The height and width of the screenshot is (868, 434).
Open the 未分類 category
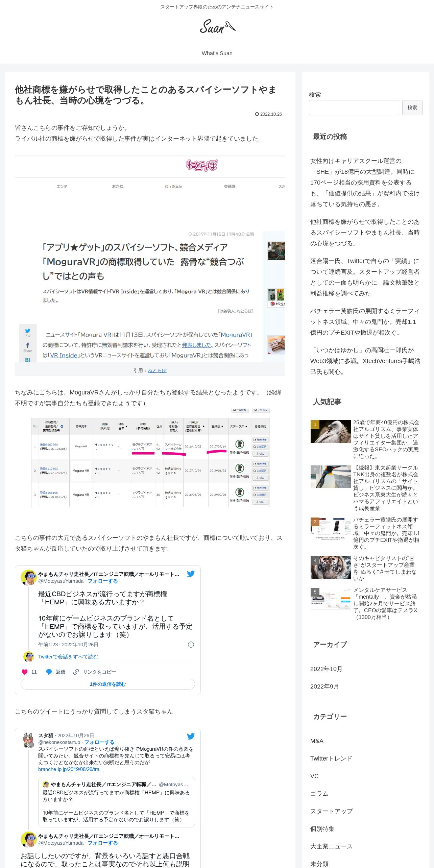pos(319,864)
